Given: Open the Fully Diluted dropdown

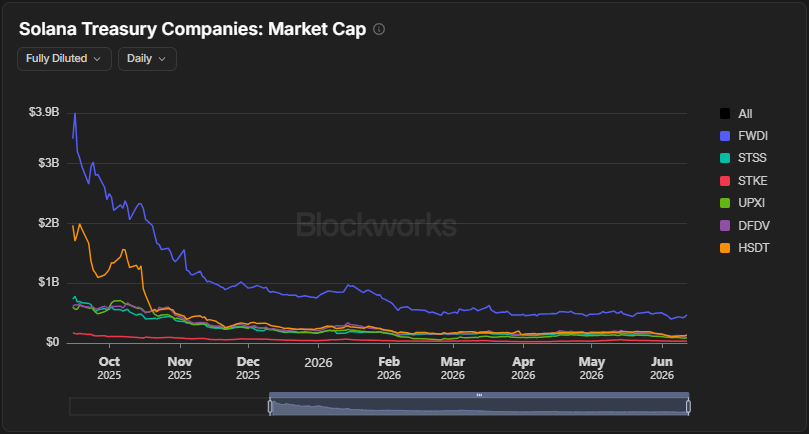Looking at the screenshot, I should (64, 59).
